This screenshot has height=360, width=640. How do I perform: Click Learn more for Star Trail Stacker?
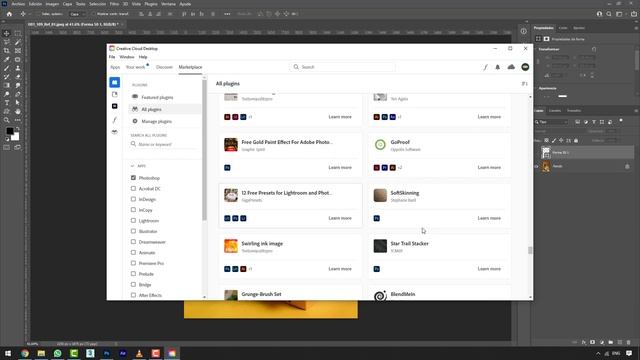(489, 269)
